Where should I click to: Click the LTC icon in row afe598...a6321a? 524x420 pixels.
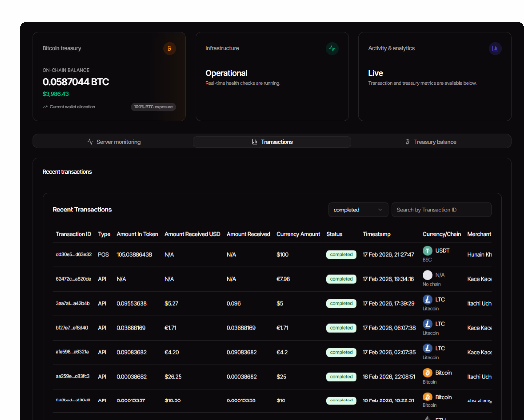[427, 348]
